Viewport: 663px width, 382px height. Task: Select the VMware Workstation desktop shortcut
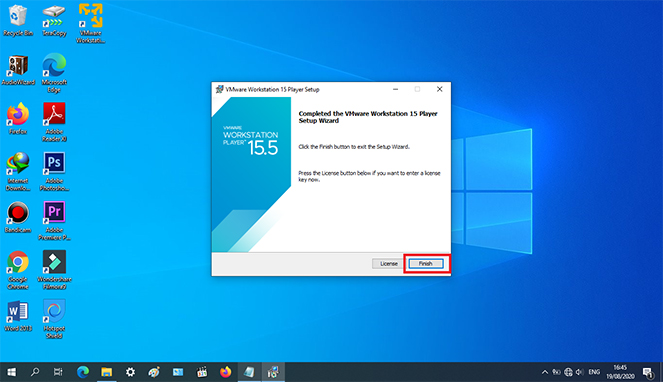[90, 23]
